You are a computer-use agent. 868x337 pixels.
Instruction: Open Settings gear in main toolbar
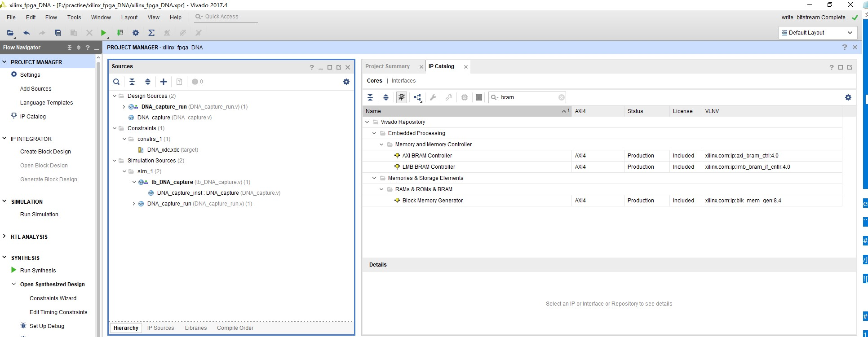[x=136, y=33]
